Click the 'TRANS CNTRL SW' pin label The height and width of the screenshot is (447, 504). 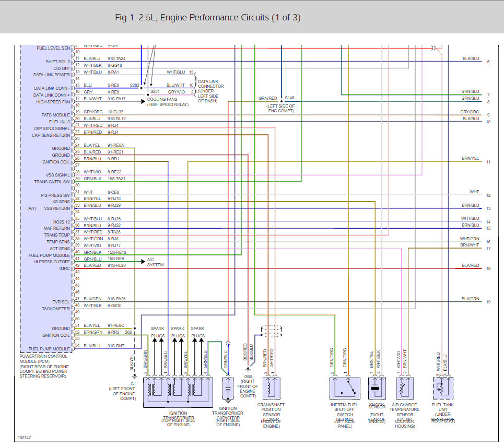pos(52,182)
